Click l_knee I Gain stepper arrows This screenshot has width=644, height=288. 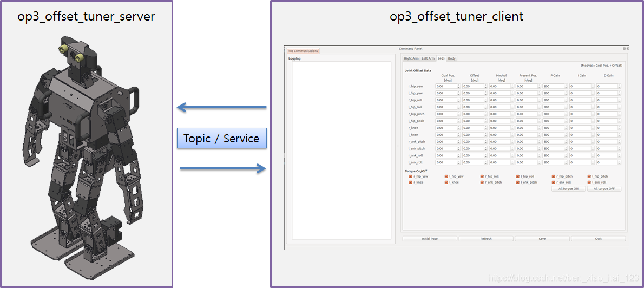coord(593,135)
